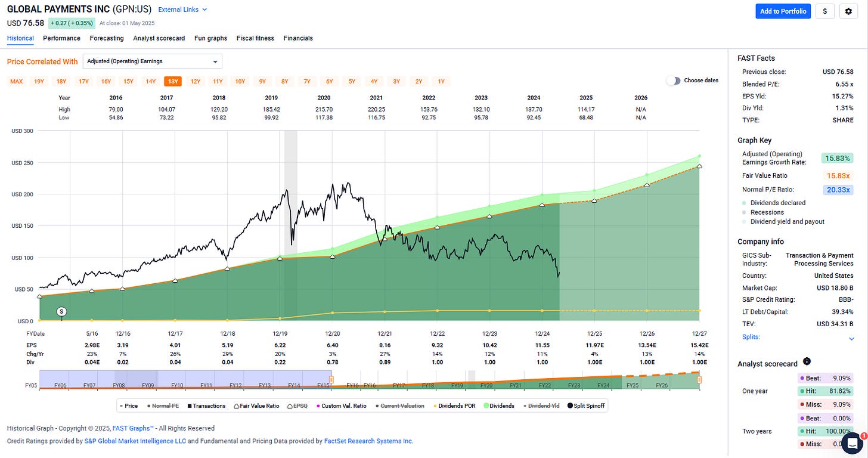Screen dimensions: 868x458
Task: Select the MAX timeframe button
Action: tap(16, 81)
